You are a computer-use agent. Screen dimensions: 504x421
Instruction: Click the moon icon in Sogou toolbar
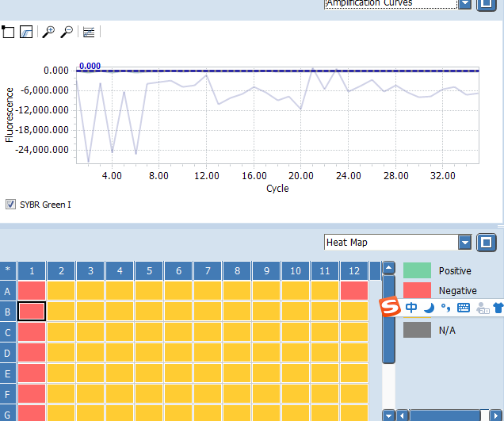tap(429, 308)
